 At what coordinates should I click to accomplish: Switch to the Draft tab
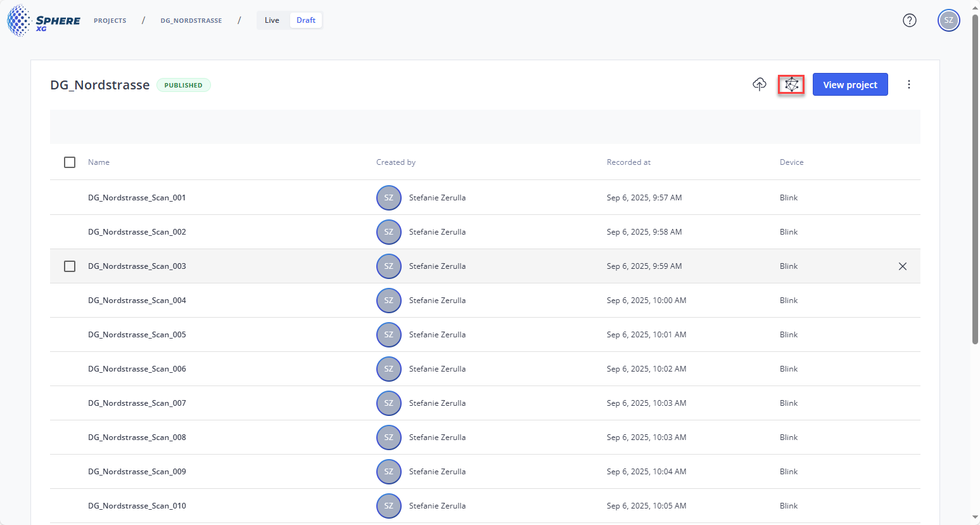[305, 20]
